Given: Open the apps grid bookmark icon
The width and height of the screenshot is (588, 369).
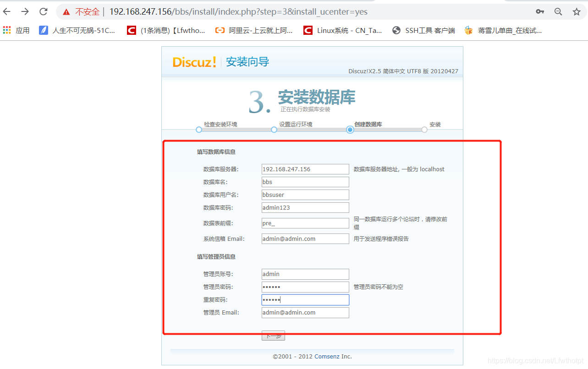Looking at the screenshot, I should coord(7,30).
